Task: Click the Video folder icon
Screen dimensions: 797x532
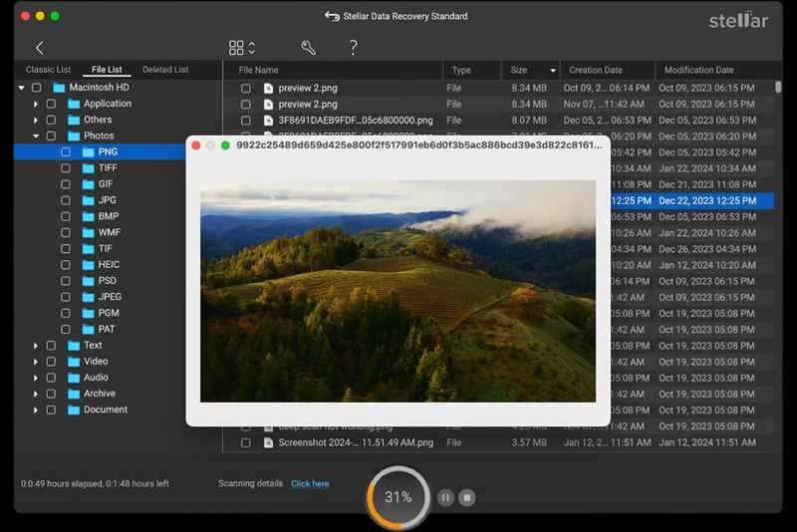Action: pos(73,362)
